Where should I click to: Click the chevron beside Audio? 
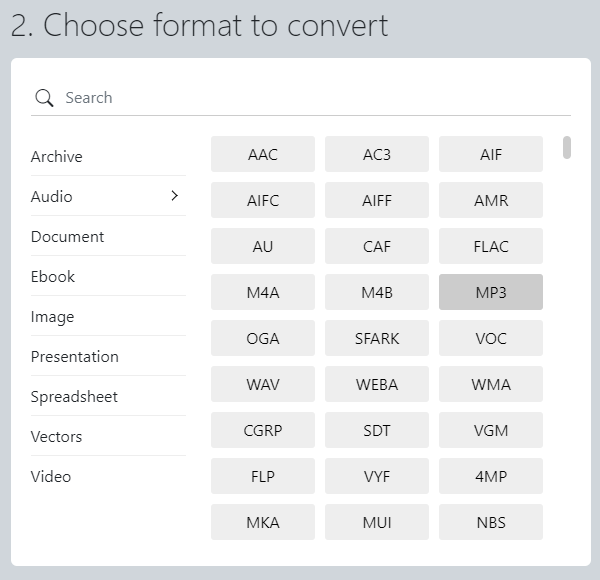[174, 196]
